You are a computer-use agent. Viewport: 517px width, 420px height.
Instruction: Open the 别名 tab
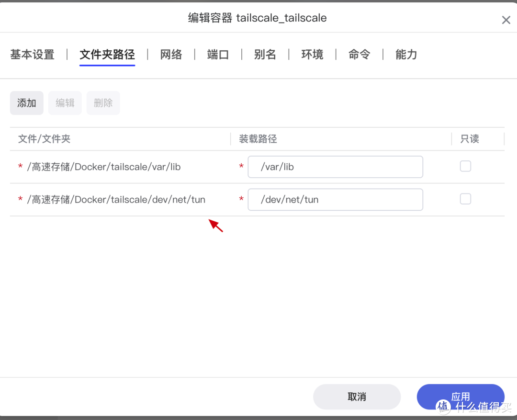[265, 55]
